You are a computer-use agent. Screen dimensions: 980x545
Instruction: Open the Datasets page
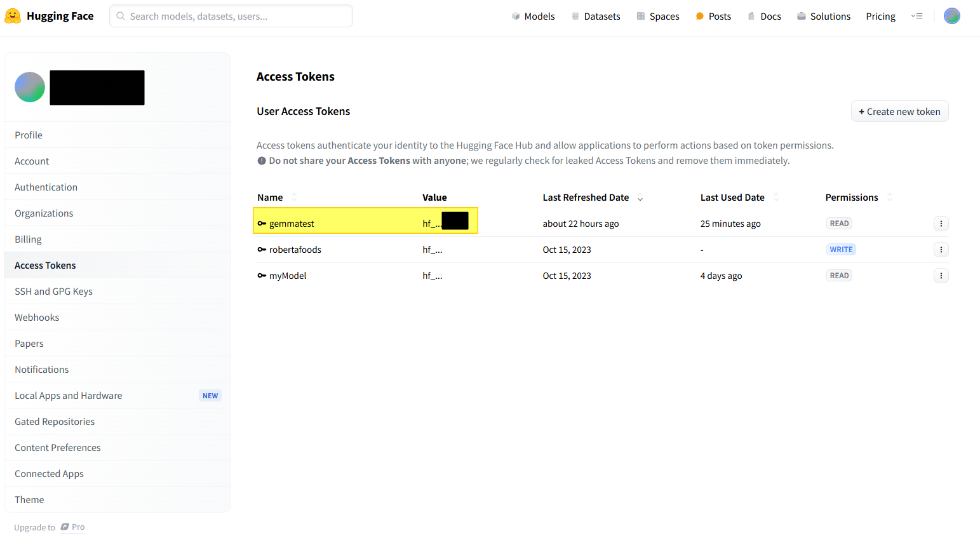596,17
